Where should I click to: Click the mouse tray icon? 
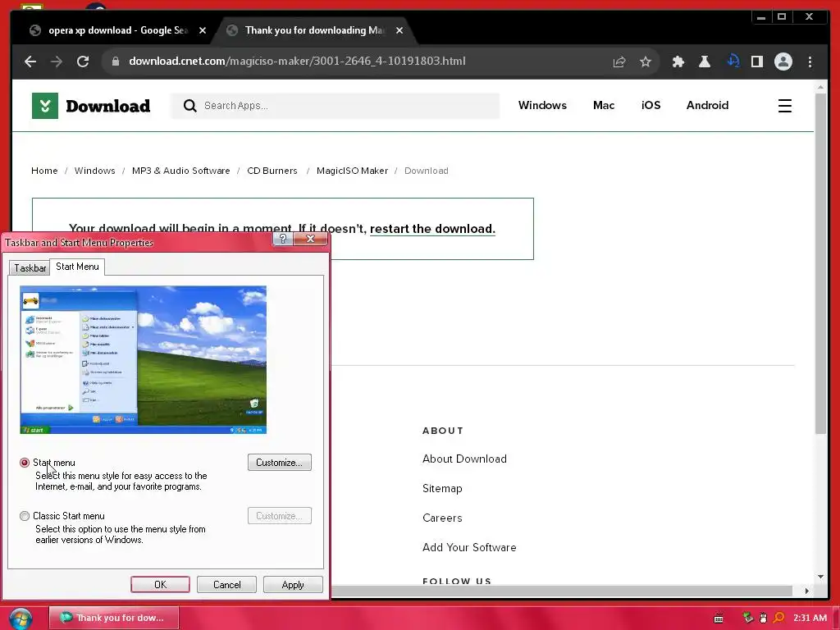click(x=764, y=618)
